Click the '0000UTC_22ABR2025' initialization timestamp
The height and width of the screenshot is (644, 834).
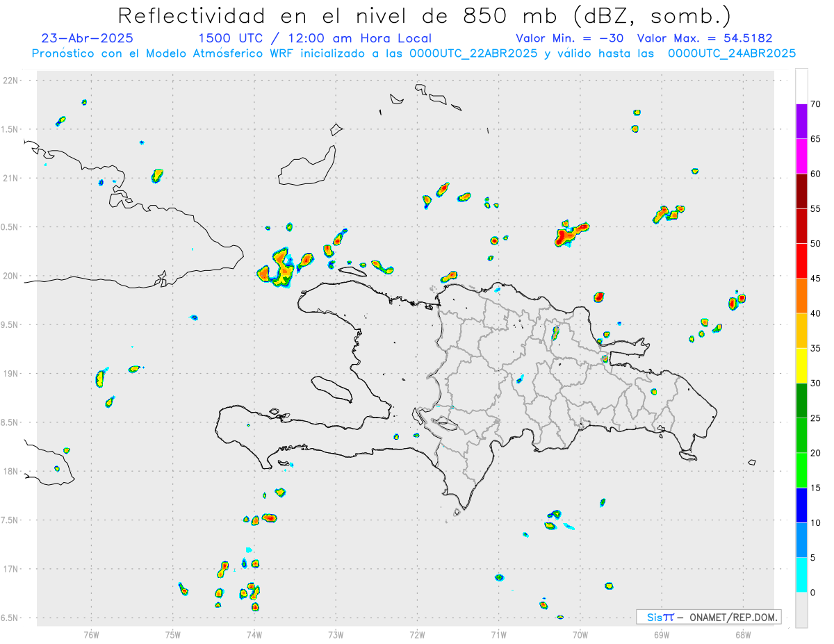473,53
